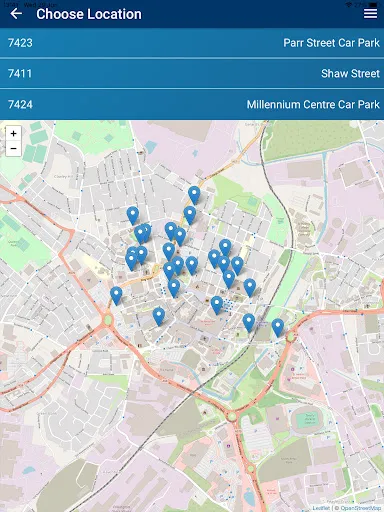384x512 pixels.
Task: Tap the westernmost map pin on the map
Action: [116, 295]
